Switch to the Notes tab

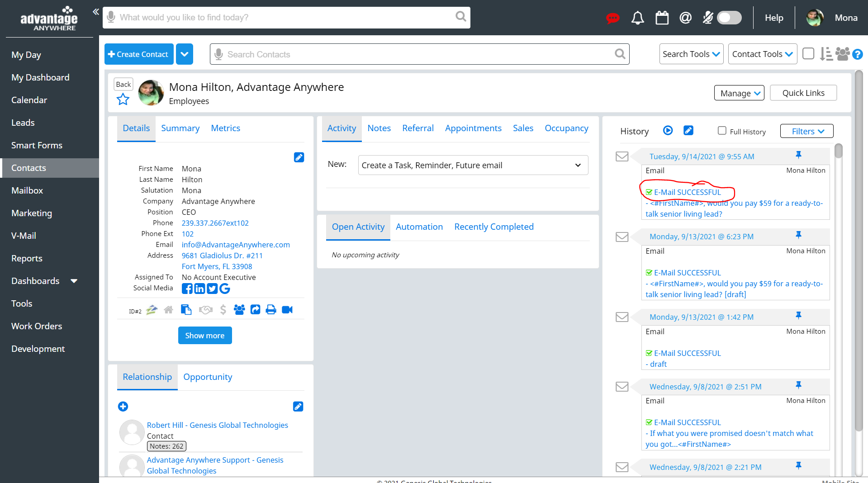pyautogui.click(x=379, y=128)
